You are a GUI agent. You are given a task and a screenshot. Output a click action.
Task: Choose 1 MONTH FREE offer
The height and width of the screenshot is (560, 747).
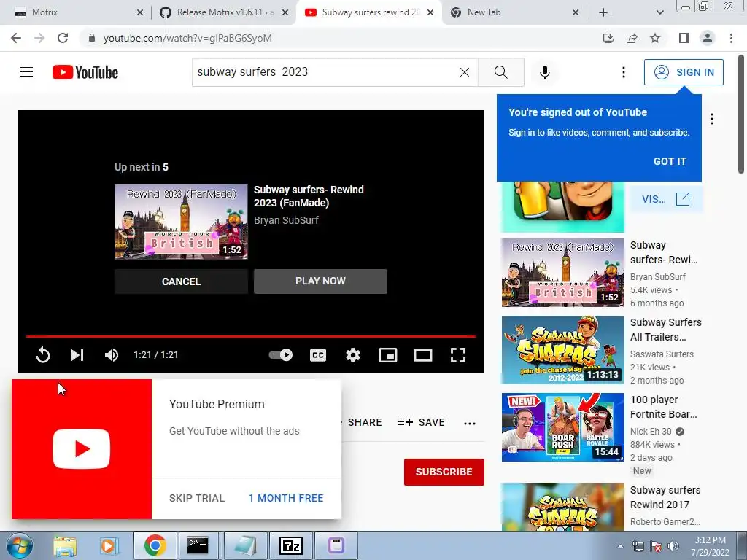(286, 498)
